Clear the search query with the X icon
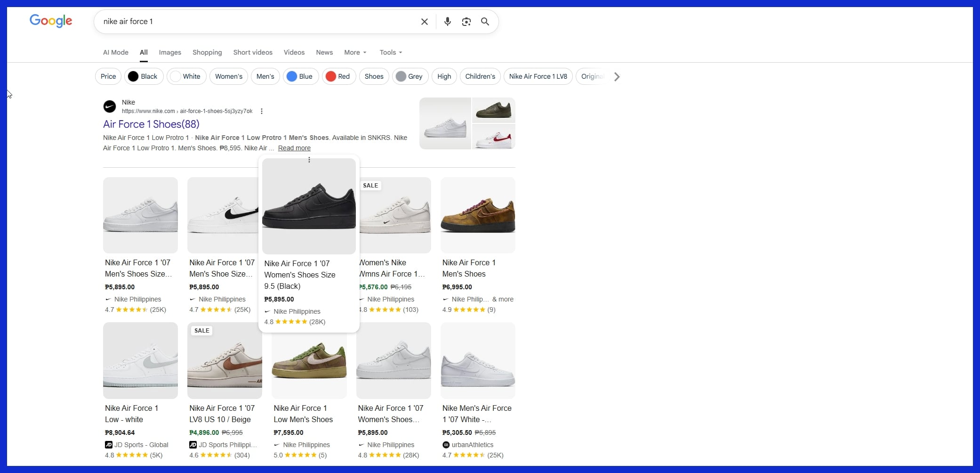Viewport: 980px width, 473px height. coord(424,22)
